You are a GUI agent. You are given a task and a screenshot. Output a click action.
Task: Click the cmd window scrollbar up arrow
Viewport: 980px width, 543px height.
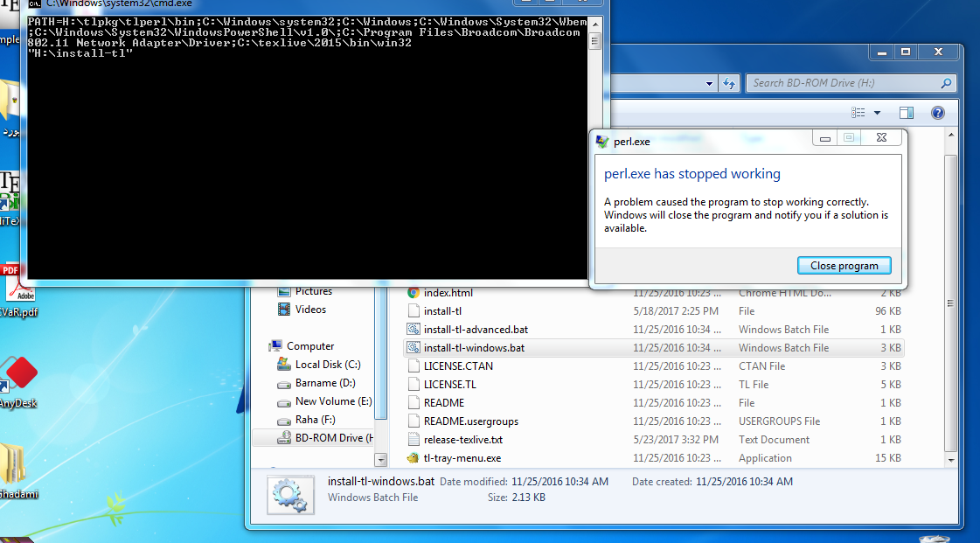click(595, 24)
